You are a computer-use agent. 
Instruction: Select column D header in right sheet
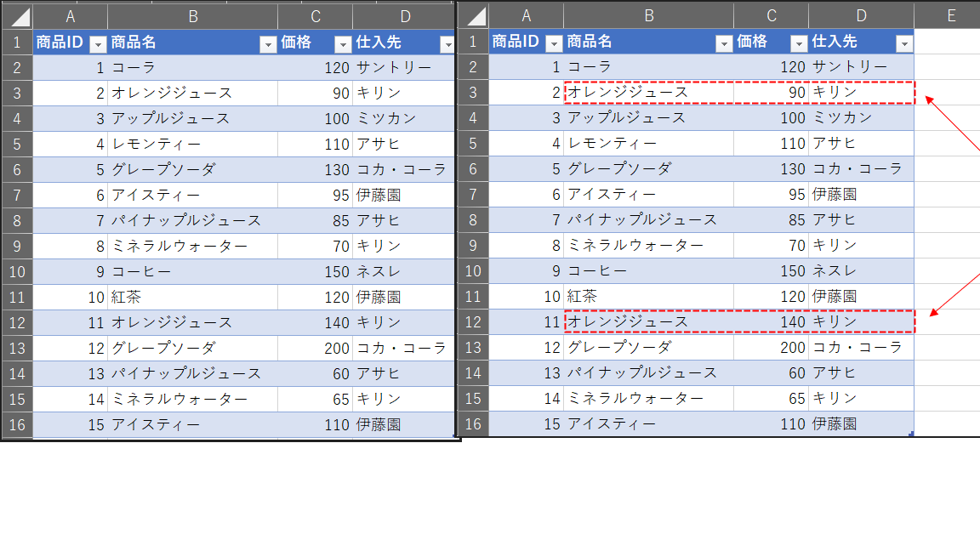pyautogui.click(x=861, y=15)
